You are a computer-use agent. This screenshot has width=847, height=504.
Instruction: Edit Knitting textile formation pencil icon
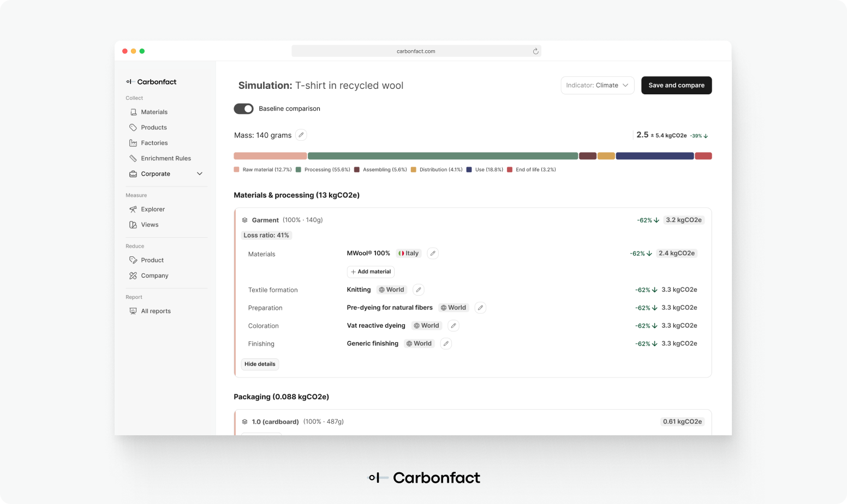(x=419, y=290)
